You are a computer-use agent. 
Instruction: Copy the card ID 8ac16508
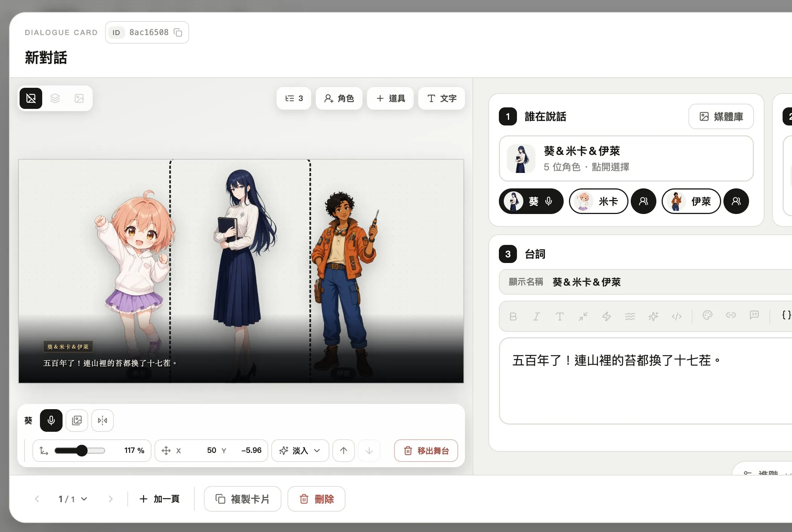click(x=178, y=32)
